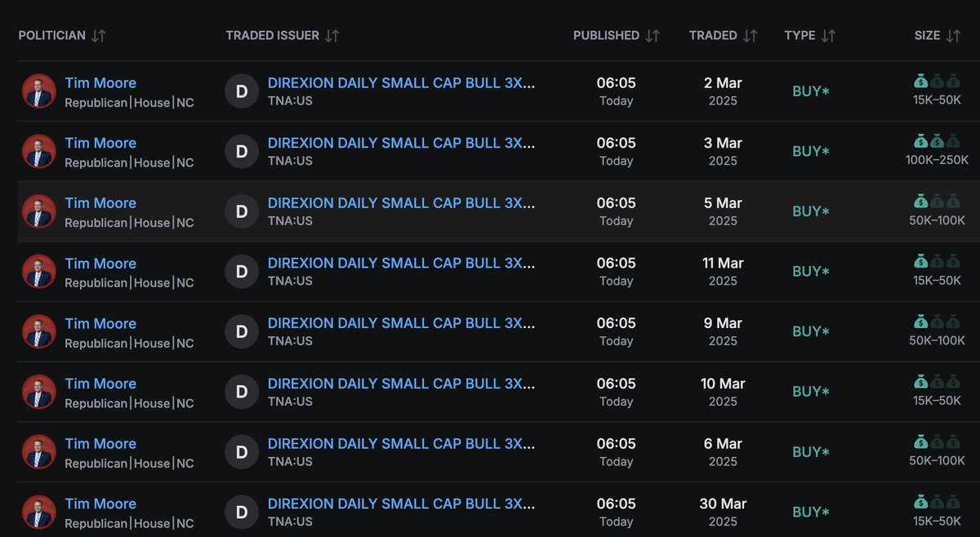Click Tim Moore avatar in 6 Mar row
The width and height of the screenshot is (980, 537).
(x=39, y=452)
